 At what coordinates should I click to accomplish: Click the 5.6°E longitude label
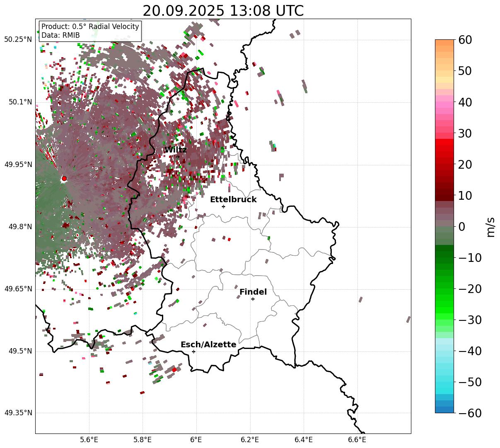click(89, 439)
